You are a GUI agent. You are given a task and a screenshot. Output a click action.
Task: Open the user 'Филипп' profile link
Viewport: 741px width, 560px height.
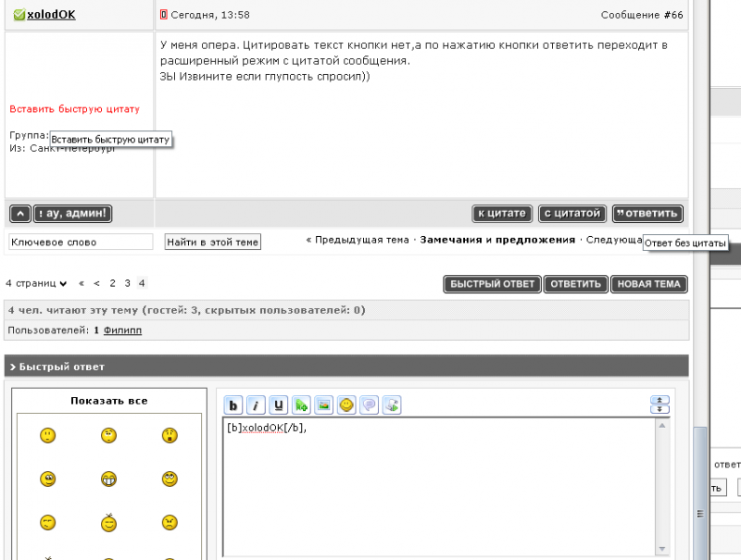pyautogui.click(x=122, y=330)
